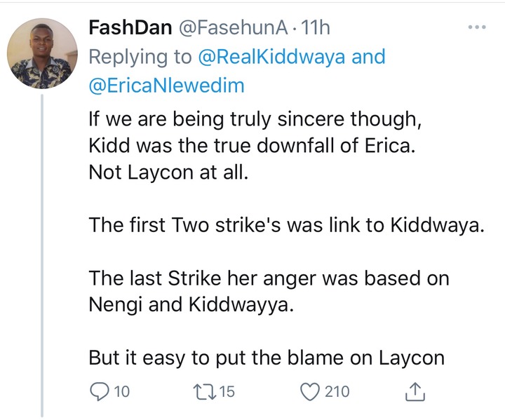Click the reply count number 10

point(122,391)
